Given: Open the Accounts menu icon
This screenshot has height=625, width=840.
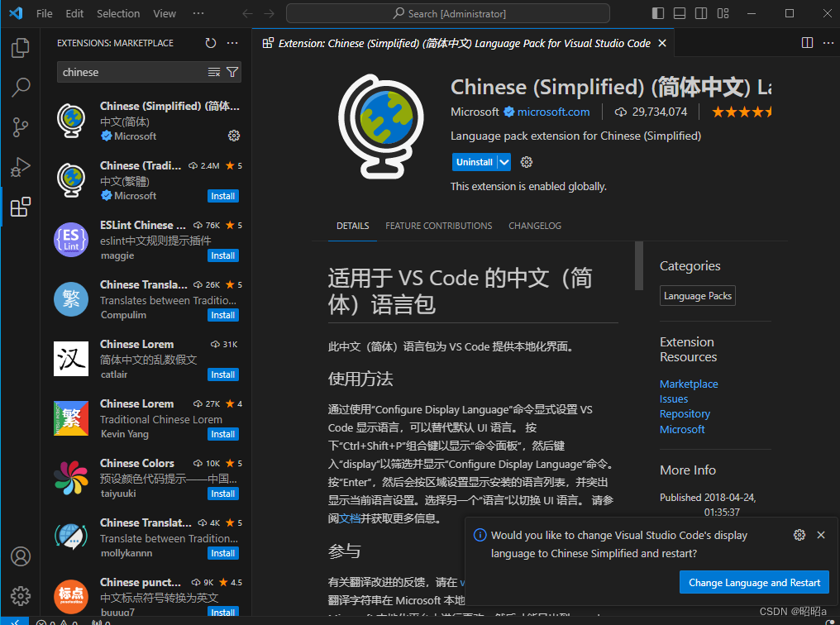Looking at the screenshot, I should (x=21, y=556).
